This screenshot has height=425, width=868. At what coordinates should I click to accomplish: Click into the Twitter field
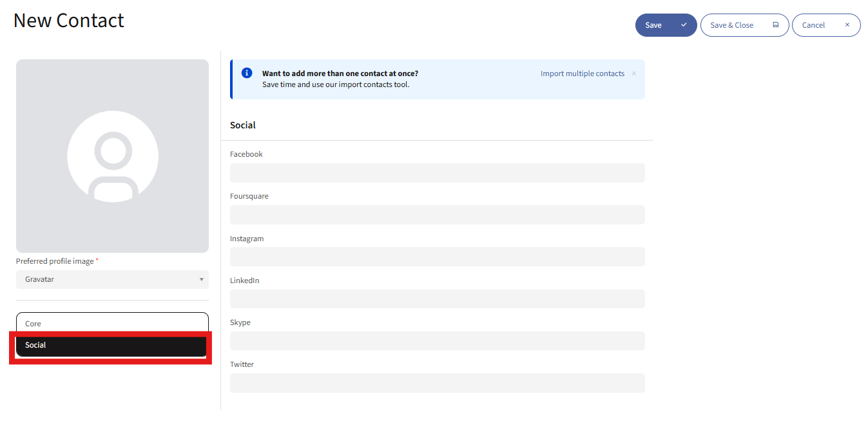pyautogui.click(x=437, y=383)
